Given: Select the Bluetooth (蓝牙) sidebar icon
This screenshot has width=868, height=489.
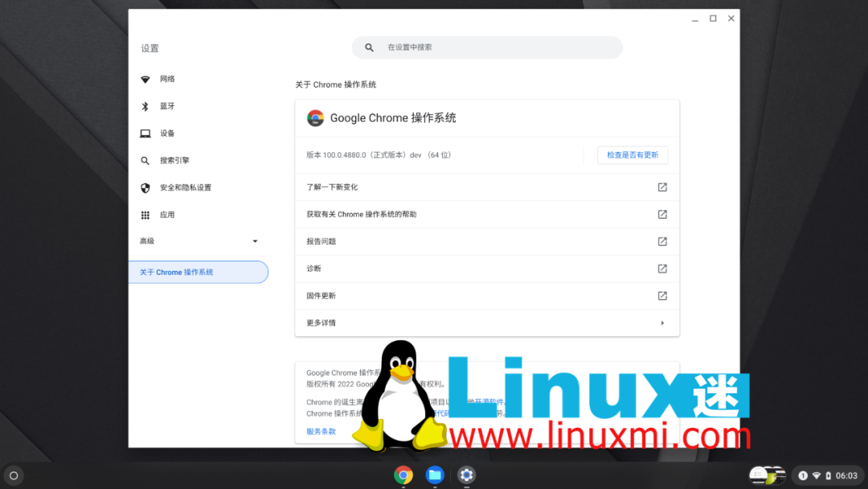Looking at the screenshot, I should tap(145, 105).
